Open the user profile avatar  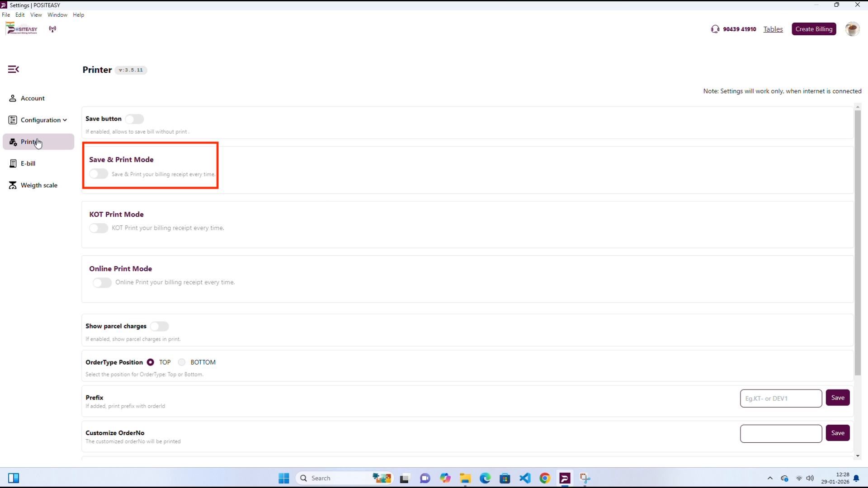click(852, 29)
